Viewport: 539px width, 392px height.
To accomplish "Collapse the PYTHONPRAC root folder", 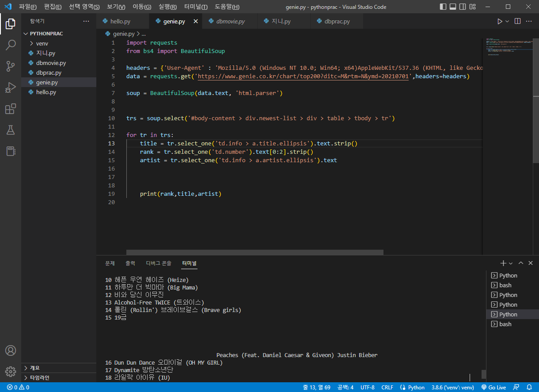I will click(59, 34).
